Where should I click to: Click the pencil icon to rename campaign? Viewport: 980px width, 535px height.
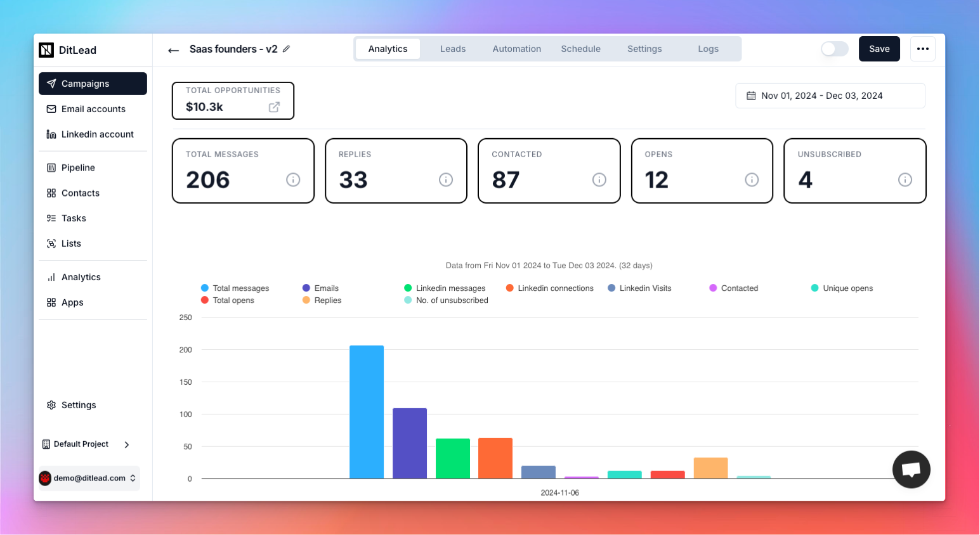pyautogui.click(x=286, y=49)
